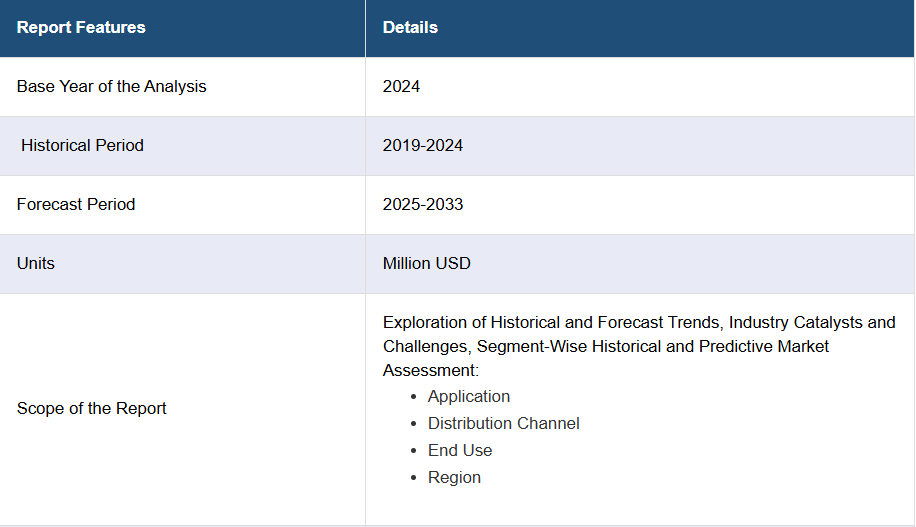Select the 'Historical Period' row label
916x527 pixels.
point(82,145)
